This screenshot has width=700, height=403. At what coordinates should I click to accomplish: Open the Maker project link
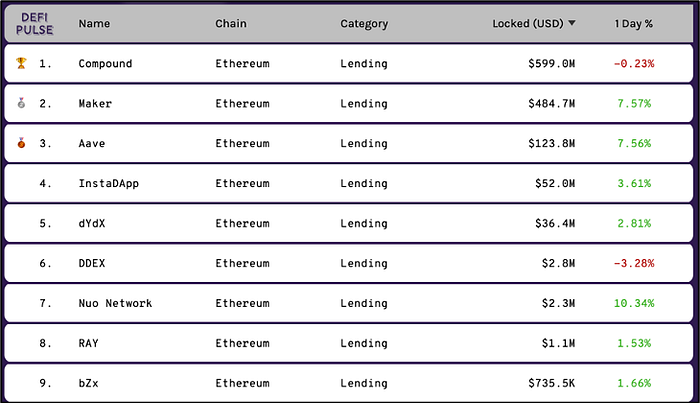coord(95,104)
